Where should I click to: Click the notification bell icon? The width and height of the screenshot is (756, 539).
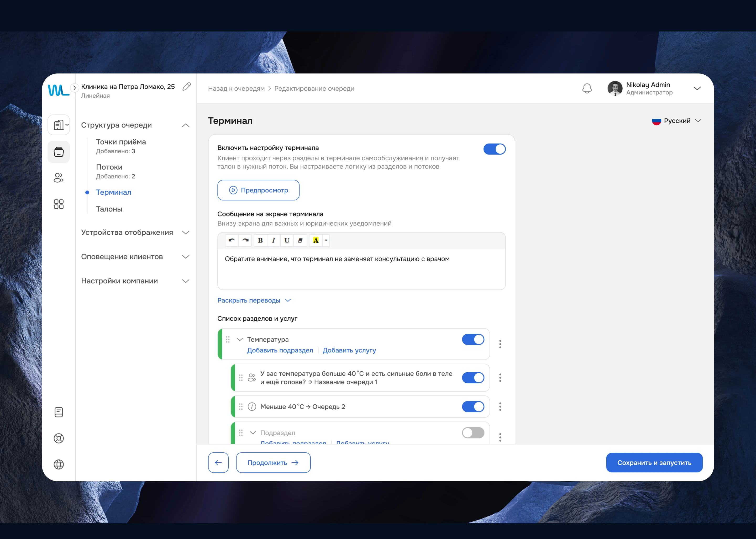[x=587, y=88]
